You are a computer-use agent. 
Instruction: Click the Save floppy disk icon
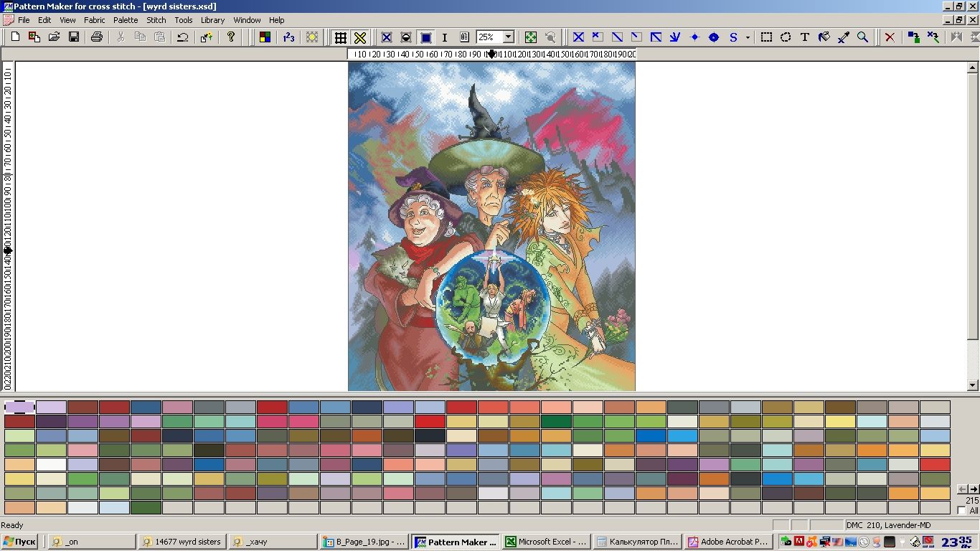(73, 37)
